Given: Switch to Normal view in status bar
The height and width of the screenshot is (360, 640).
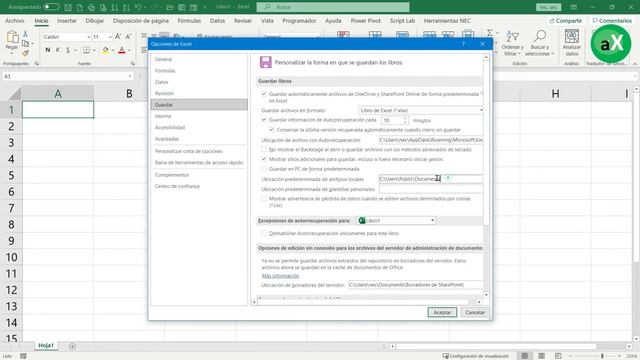Looking at the screenshot, I should pos(524,356).
